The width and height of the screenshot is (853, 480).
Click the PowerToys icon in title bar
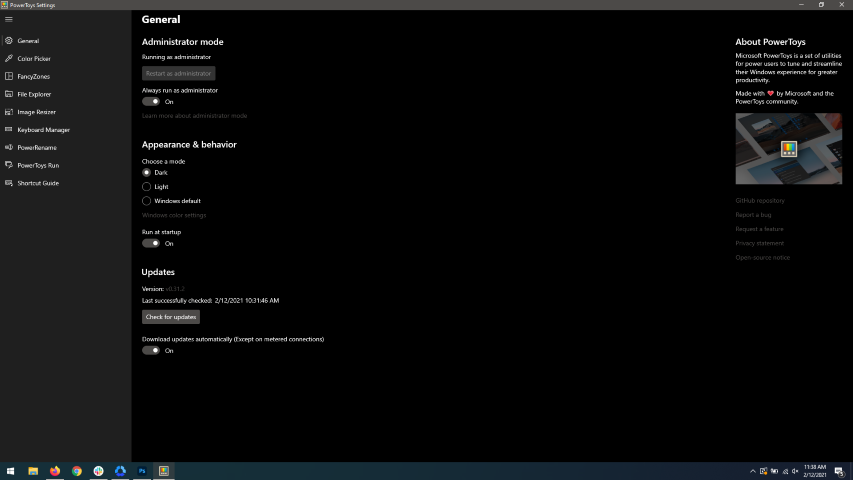click(4, 5)
